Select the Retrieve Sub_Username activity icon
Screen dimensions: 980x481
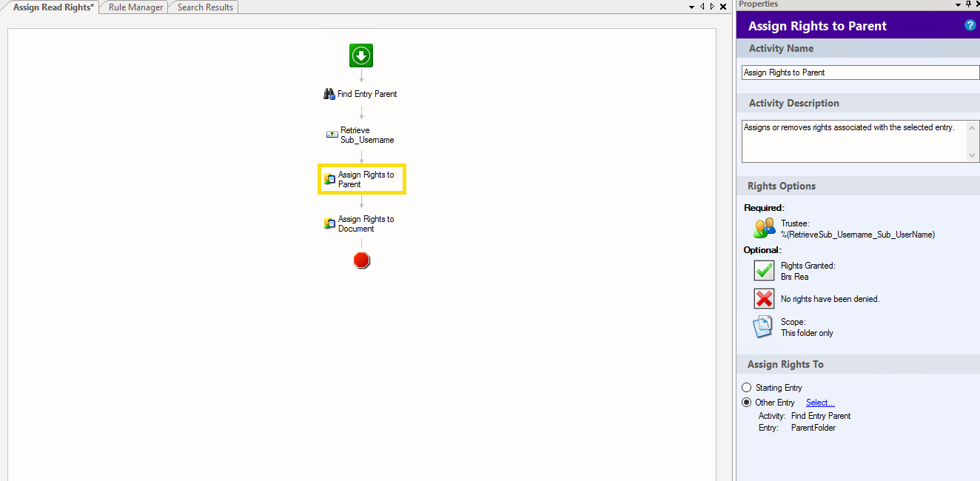tap(332, 135)
